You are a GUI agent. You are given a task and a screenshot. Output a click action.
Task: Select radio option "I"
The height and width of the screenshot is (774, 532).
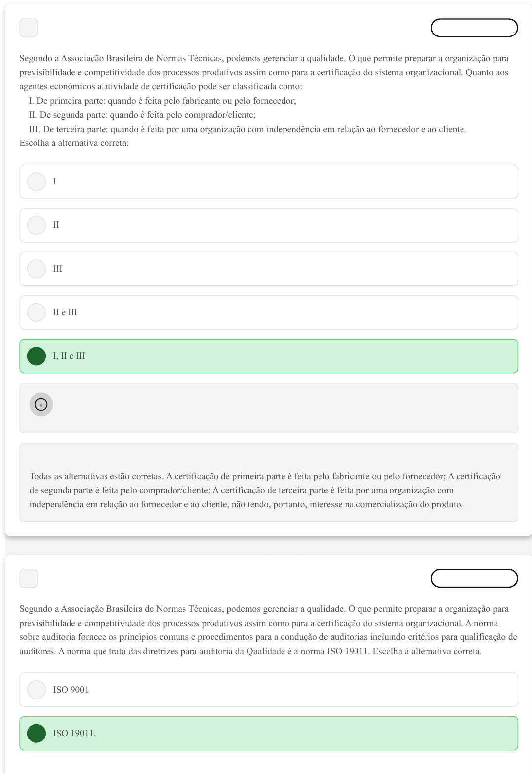pyautogui.click(x=36, y=181)
